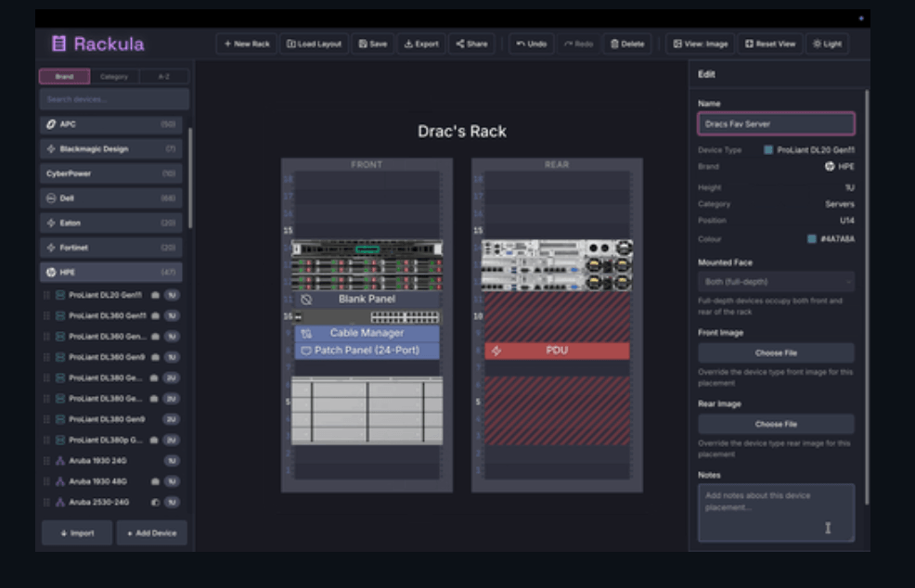Click the Fortinet brand icon
This screenshot has height=588, width=915.
[x=51, y=248]
